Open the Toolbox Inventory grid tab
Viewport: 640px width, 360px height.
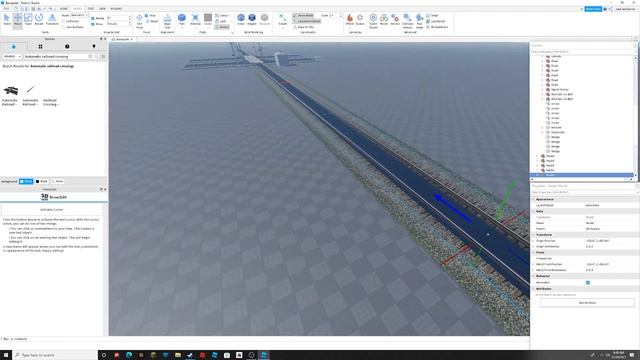(40, 47)
